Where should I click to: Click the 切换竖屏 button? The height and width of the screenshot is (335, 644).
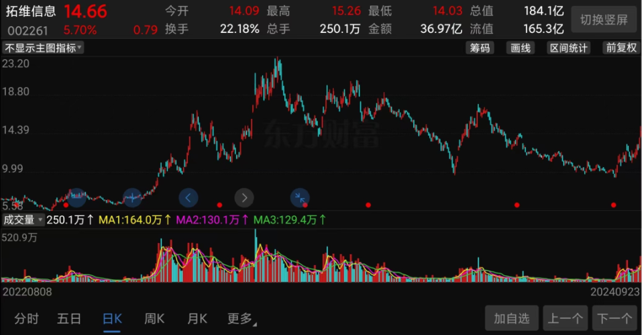click(604, 19)
